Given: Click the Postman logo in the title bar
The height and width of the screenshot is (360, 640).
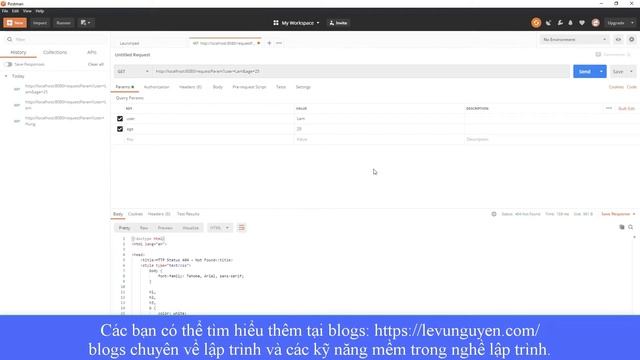Looking at the screenshot, I should (x=3, y=4).
